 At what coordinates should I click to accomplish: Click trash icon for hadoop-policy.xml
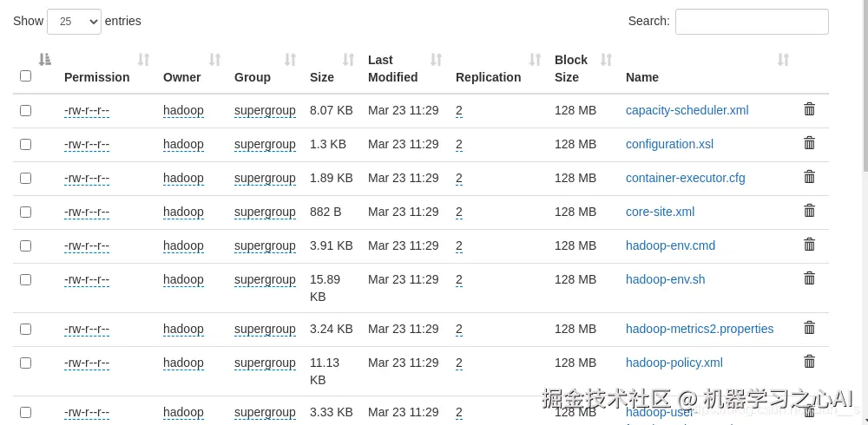click(809, 362)
